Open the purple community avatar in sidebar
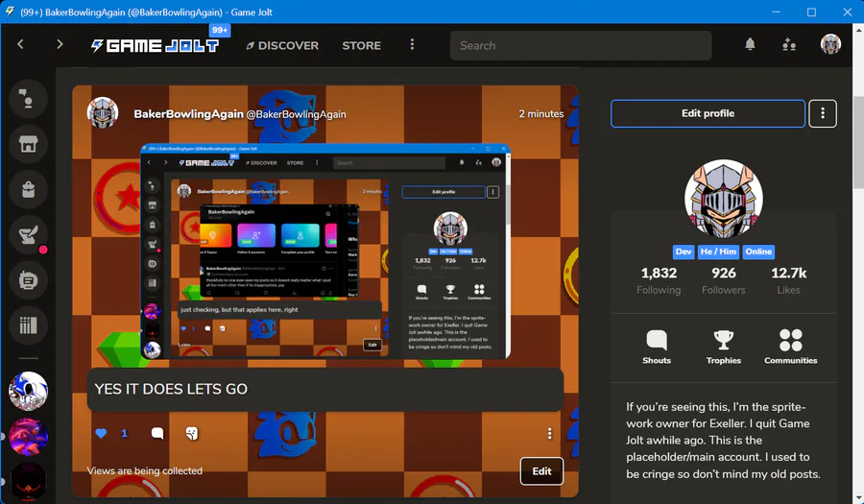The width and height of the screenshot is (864, 504). click(x=28, y=437)
